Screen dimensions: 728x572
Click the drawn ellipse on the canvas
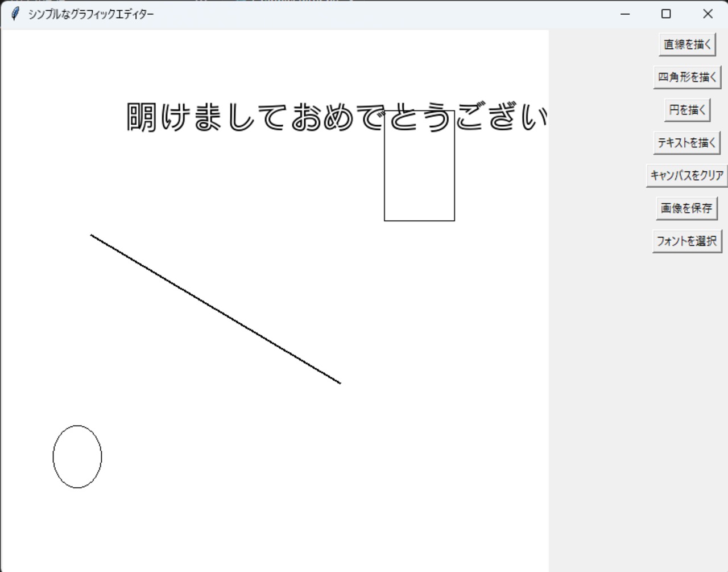tap(77, 456)
